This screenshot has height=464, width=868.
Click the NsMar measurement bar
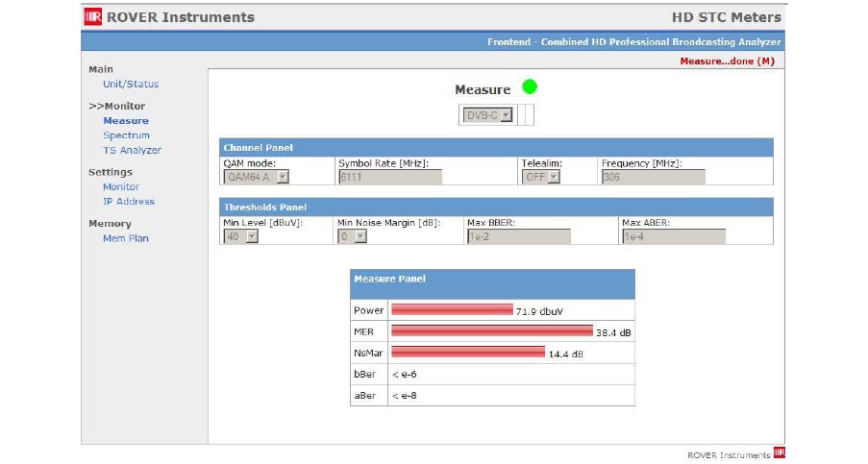point(468,352)
